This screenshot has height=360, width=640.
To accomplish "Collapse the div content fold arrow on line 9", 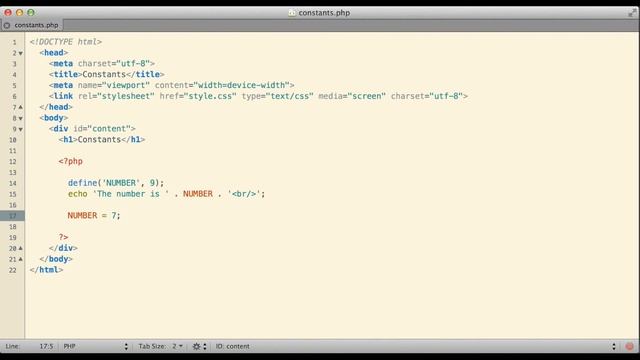I will point(20,129).
